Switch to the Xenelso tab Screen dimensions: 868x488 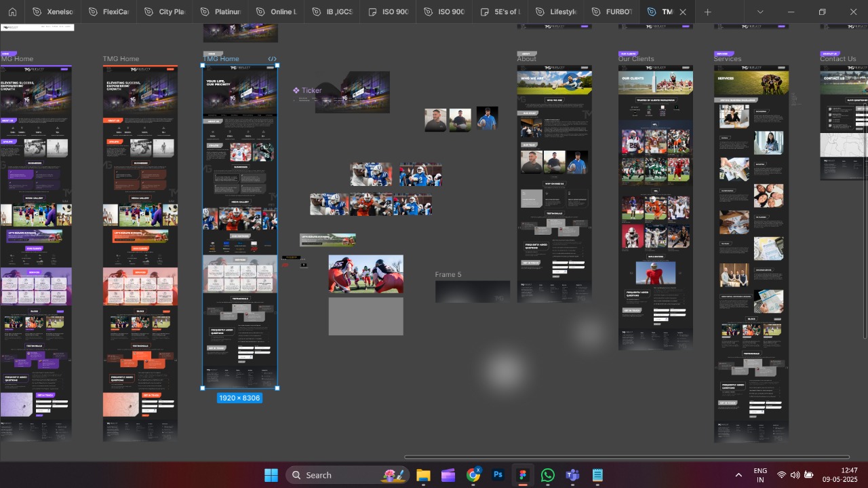52,12
